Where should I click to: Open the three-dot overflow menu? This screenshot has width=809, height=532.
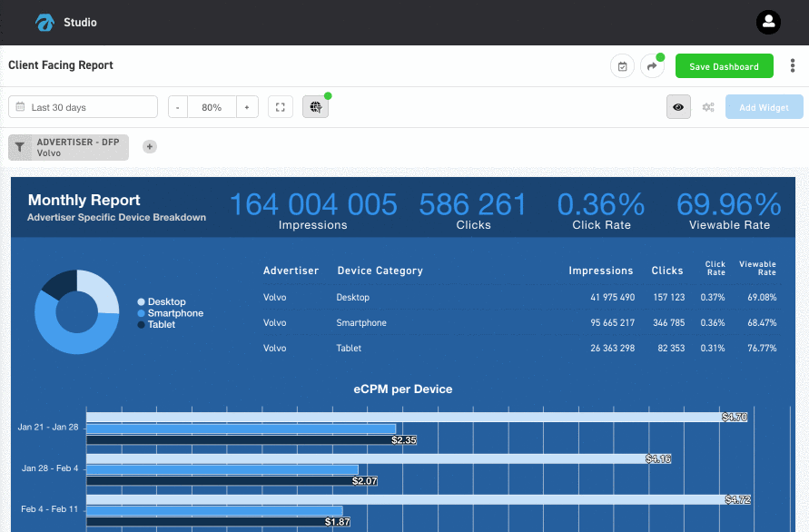pos(793,64)
